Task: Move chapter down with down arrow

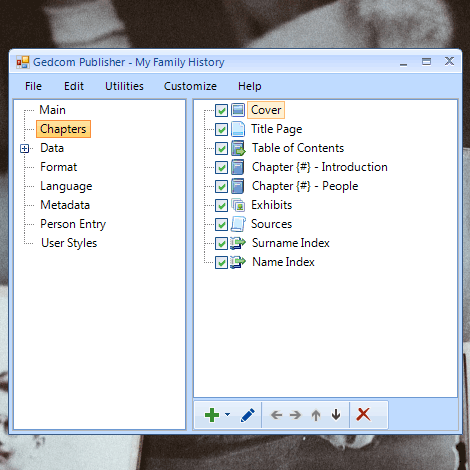Action: (336, 415)
